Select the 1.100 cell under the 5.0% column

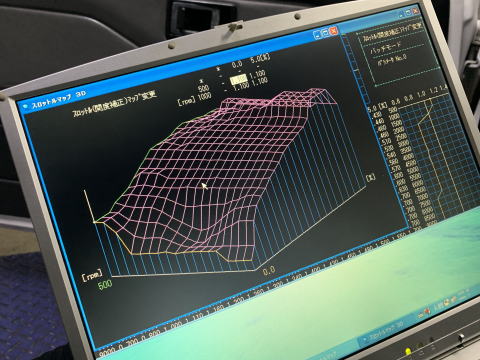[258, 74]
